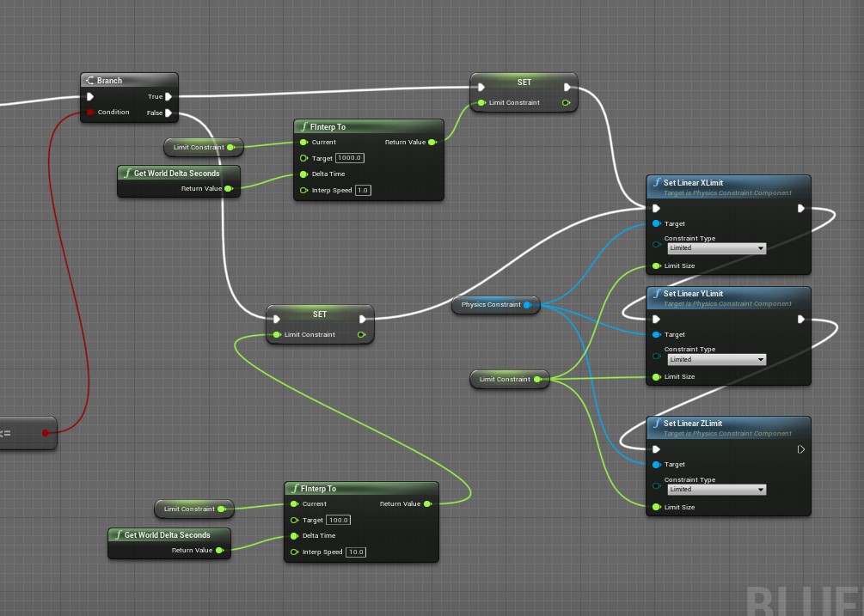This screenshot has width=864, height=616.
Task: Click the input exec pin of the top SET node
Action: point(481,87)
